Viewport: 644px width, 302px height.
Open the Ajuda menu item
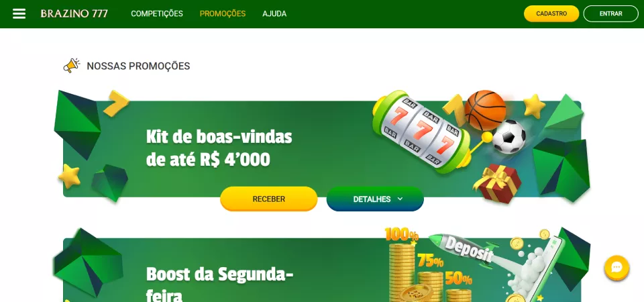click(274, 13)
